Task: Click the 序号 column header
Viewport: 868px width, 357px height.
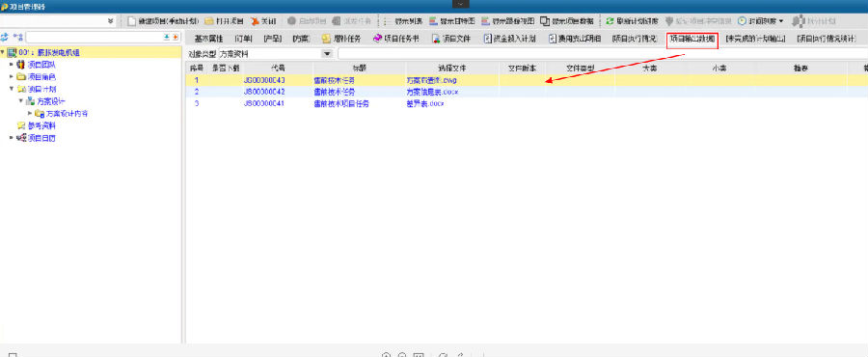Action: point(196,69)
